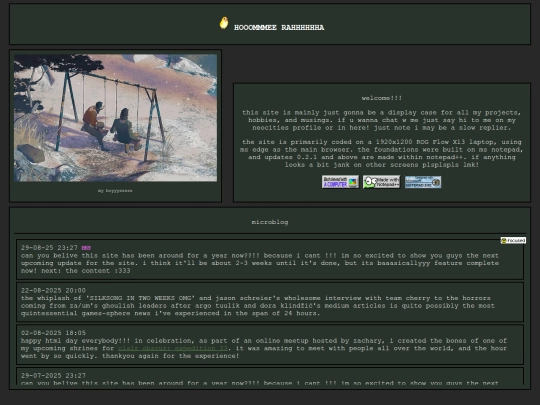The width and height of the screenshot is (540, 405).
Task: Click the 'microblog' section heading
Action: click(x=270, y=222)
